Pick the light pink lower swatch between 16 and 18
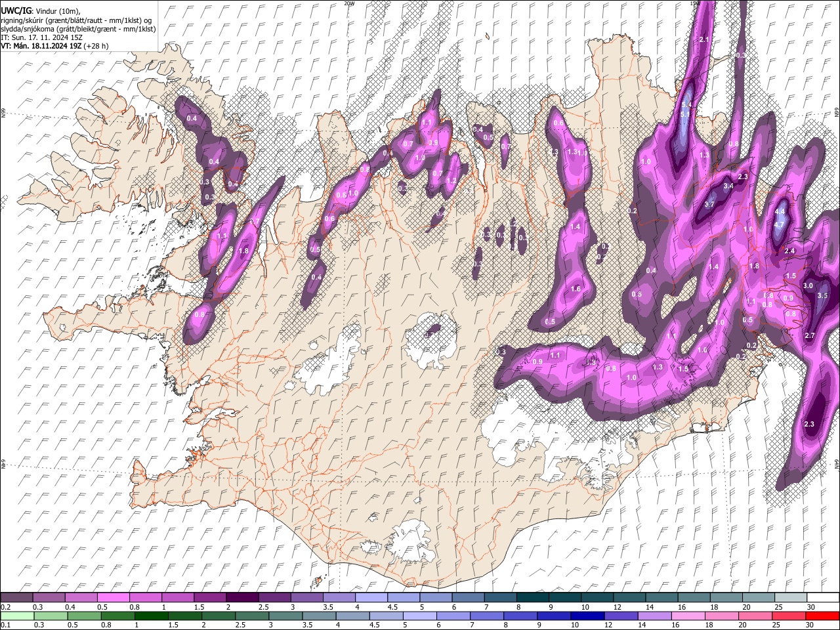Screen dimensions: 840x630 click(x=689, y=616)
